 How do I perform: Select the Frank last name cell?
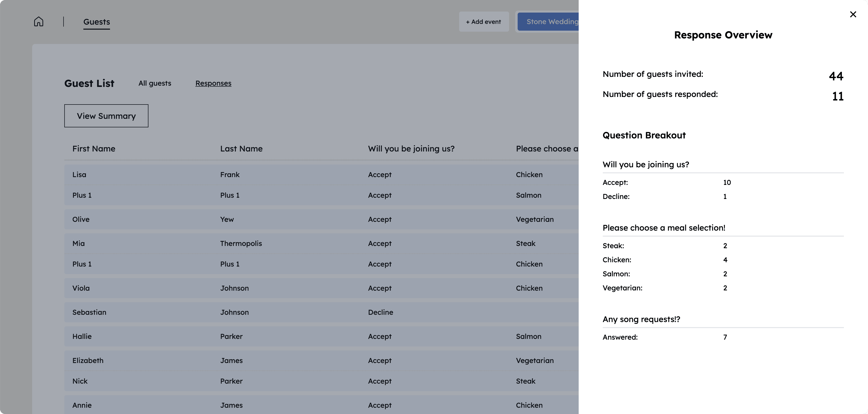[x=230, y=175]
